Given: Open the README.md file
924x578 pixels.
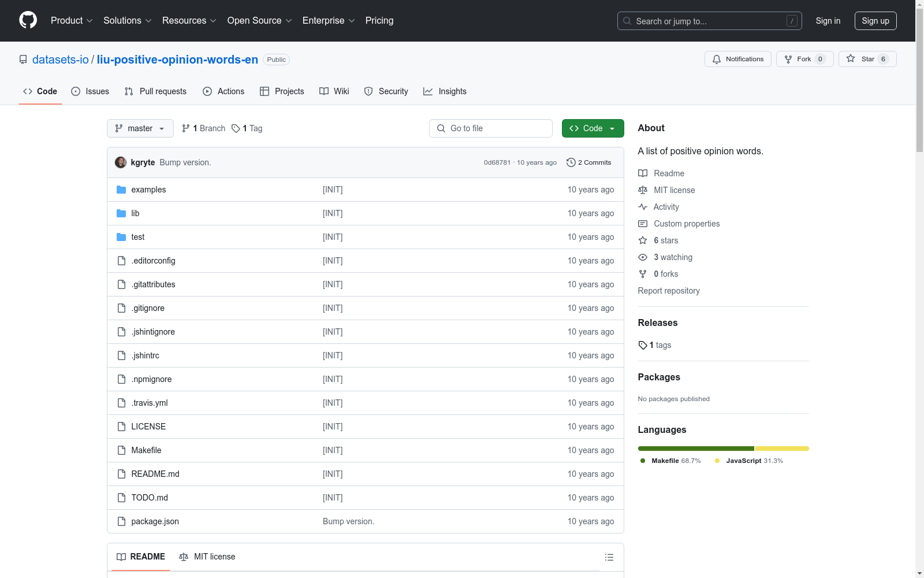Looking at the screenshot, I should [155, 474].
